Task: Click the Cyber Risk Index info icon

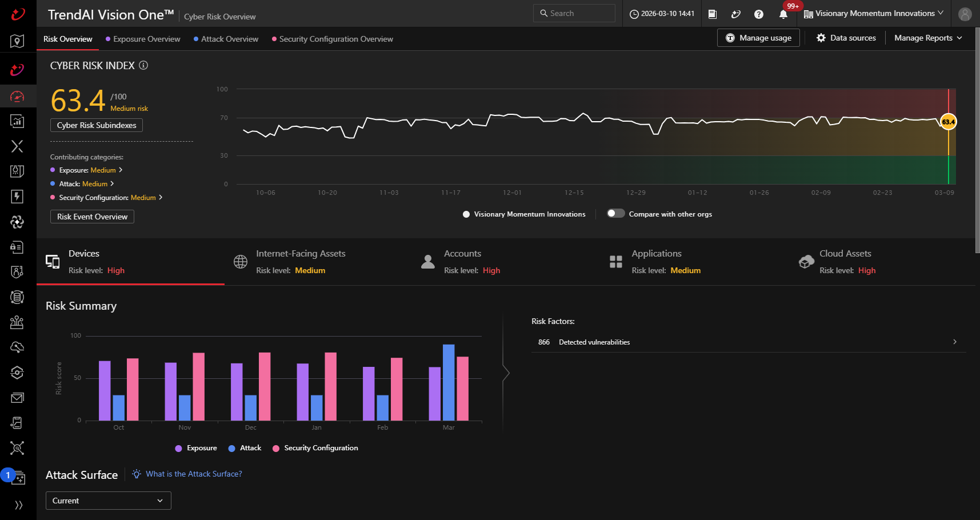Action: [x=143, y=65]
